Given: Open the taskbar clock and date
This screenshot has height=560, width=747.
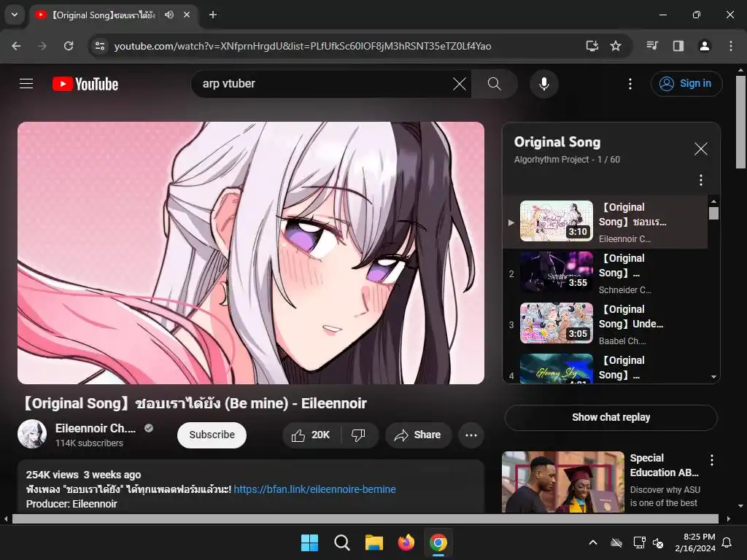Looking at the screenshot, I should [695, 542].
